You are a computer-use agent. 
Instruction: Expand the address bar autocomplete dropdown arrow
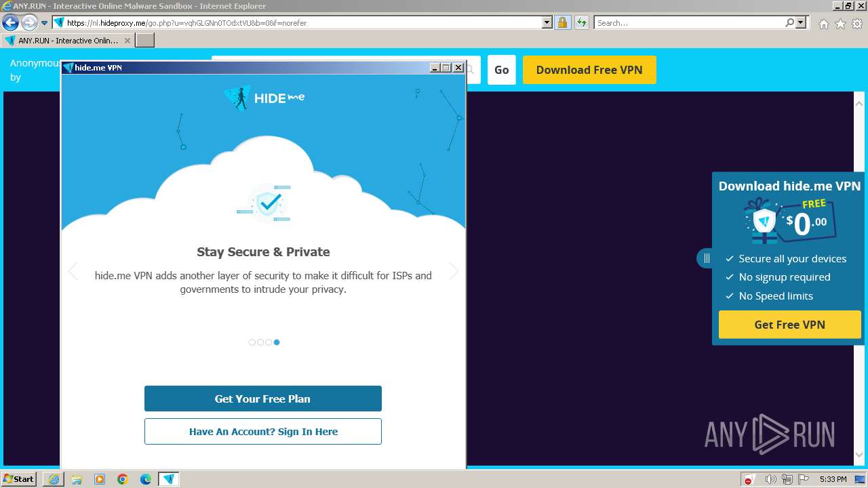(x=547, y=22)
